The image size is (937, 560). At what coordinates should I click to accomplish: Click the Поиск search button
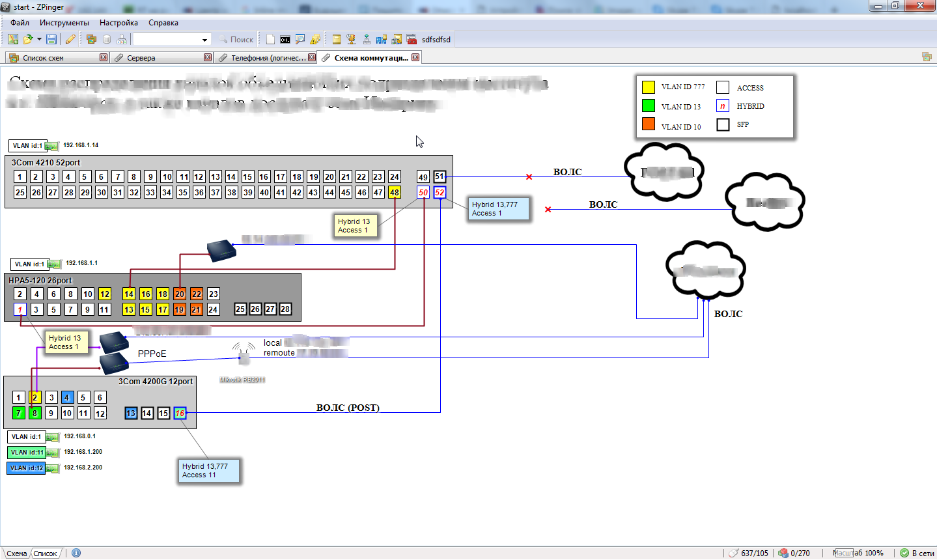coord(236,40)
